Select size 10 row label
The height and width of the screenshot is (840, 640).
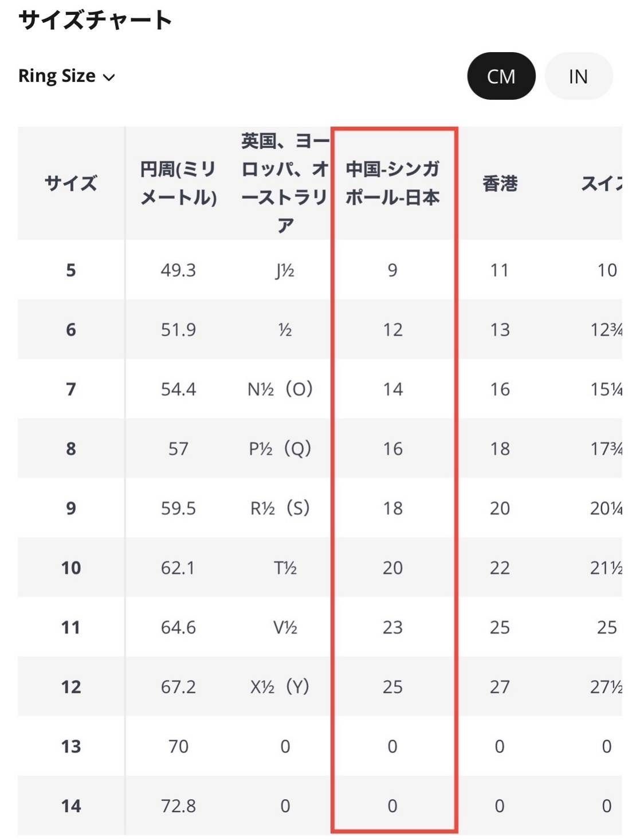pos(71,568)
